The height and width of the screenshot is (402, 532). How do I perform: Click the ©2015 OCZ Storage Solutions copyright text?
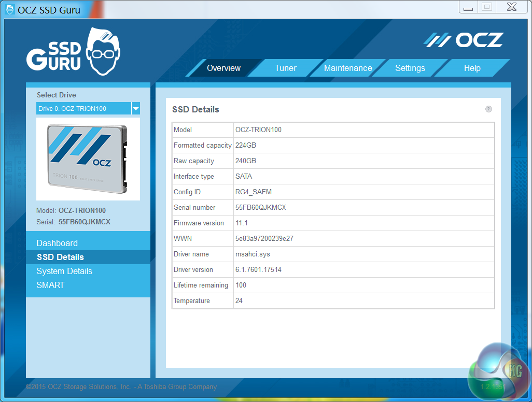(x=121, y=387)
